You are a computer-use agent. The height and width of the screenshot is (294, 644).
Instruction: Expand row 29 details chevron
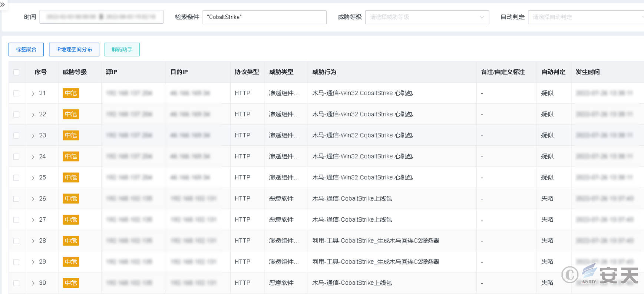point(33,262)
